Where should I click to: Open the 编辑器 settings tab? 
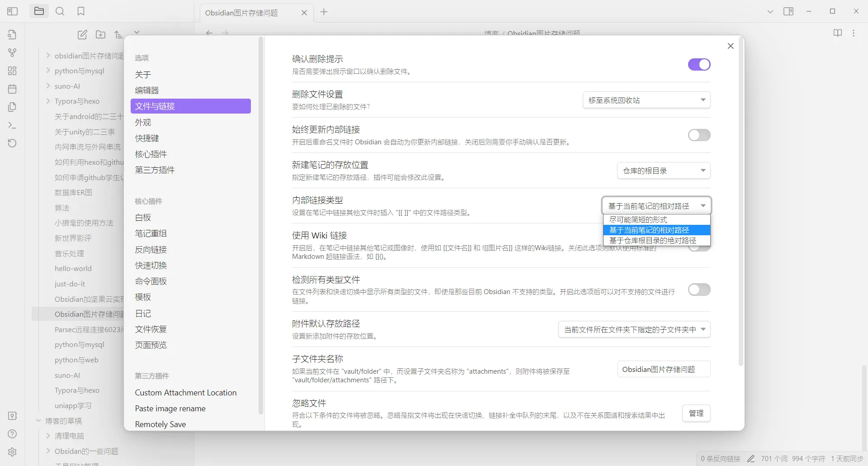[x=190, y=90]
